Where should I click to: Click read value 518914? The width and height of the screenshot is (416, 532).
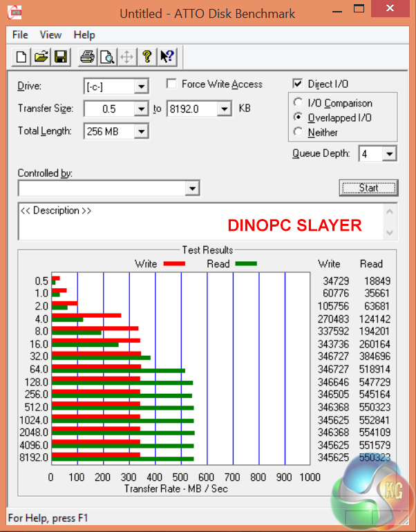pos(375,369)
